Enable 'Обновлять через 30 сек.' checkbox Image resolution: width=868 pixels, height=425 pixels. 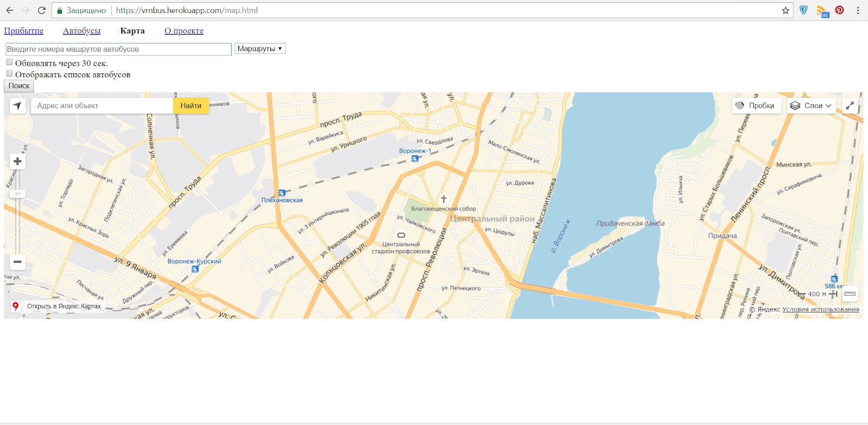pos(9,62)
